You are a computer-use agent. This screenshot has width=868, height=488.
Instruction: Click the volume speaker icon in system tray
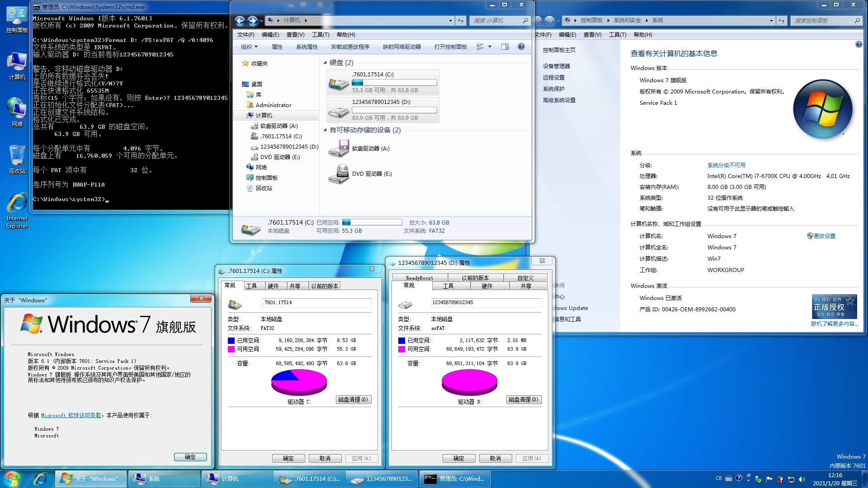click(x=802, y=479)
